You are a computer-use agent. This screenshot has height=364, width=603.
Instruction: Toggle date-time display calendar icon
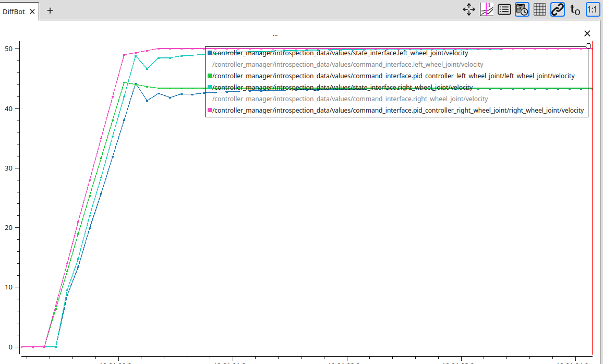pyautogui.click(x=522, y=9)
